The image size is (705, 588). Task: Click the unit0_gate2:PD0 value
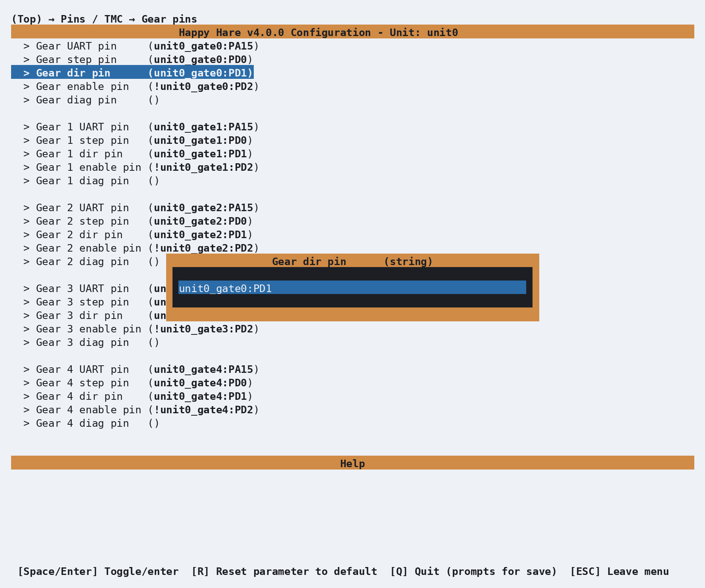(x=200, y=221)
